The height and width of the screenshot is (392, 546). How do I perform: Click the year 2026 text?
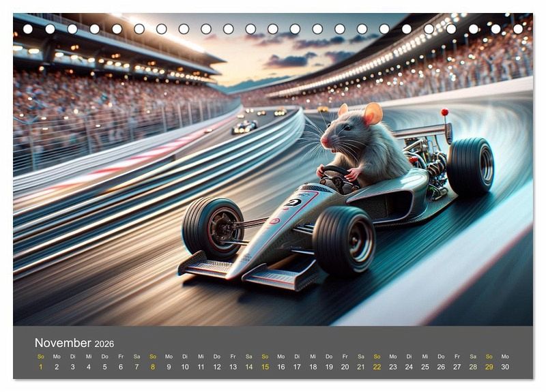(104, 344)
